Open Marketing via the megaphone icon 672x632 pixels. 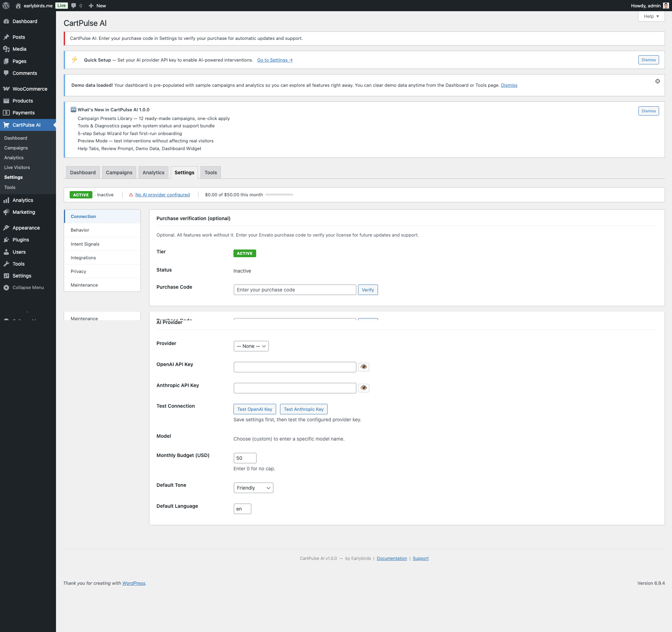pyautogui.click(x=7, y=212)
